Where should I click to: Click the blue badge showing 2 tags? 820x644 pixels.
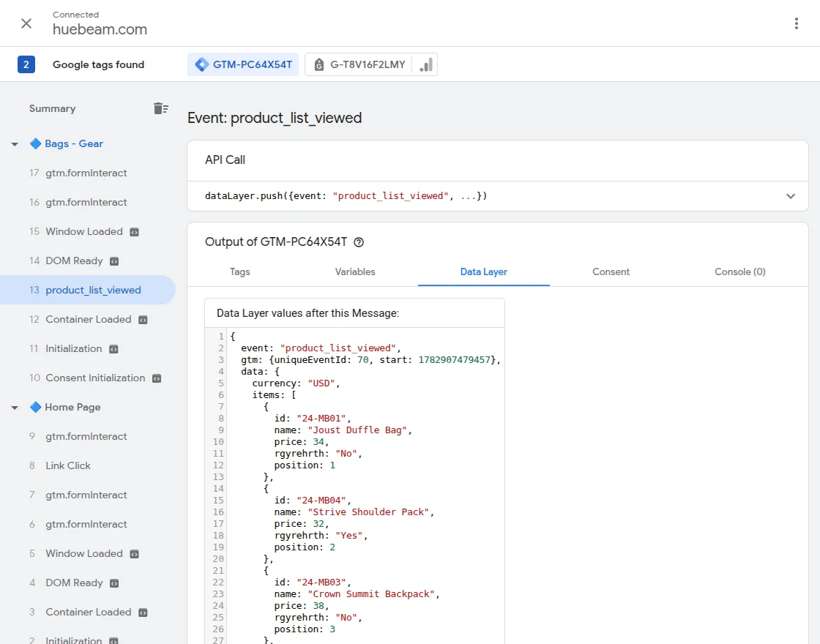(x=26, y=64)
